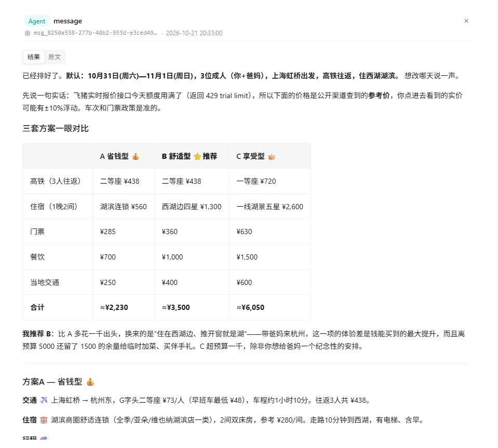Click the timestamp 2026-10-21 20:33:00

(x=194, y=33)
